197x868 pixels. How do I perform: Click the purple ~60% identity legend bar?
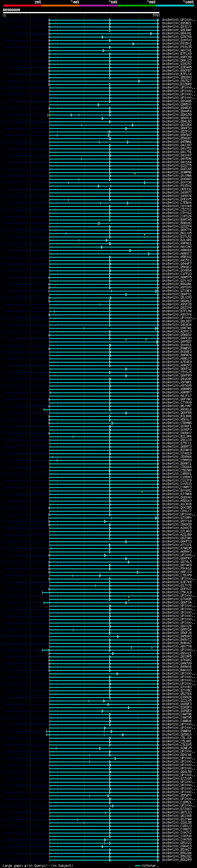98,6
